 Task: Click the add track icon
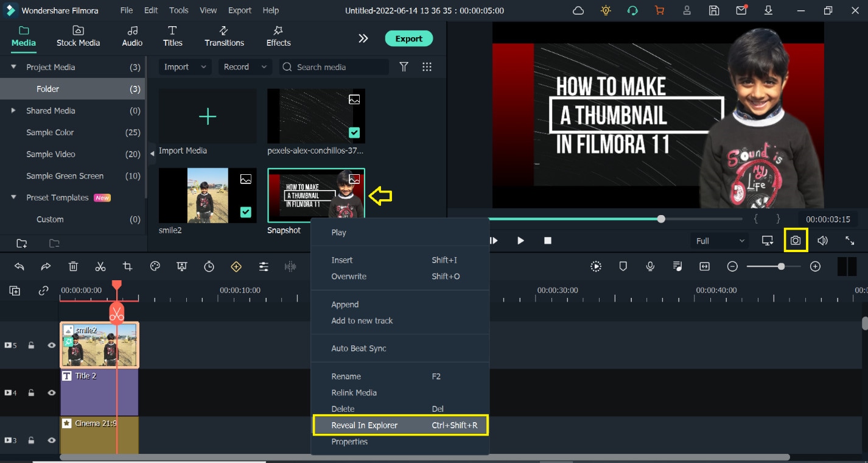(x=15, y=291)
